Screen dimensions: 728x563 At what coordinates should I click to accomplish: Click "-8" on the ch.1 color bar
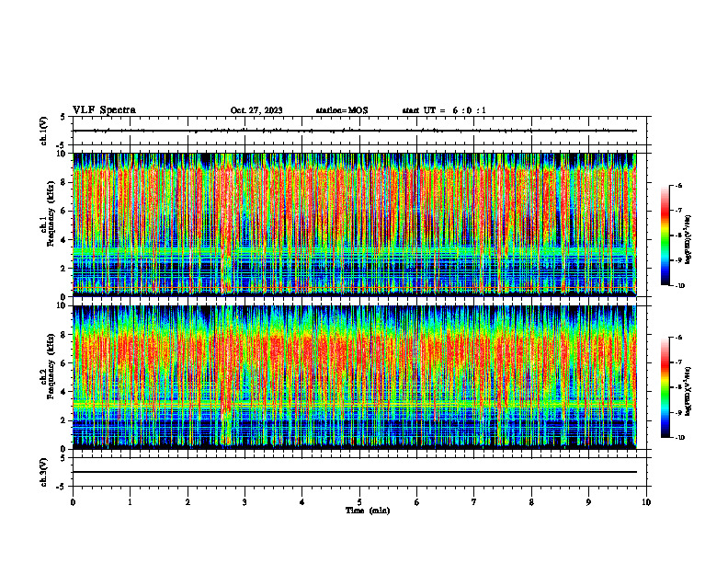[x=678, y=236]
